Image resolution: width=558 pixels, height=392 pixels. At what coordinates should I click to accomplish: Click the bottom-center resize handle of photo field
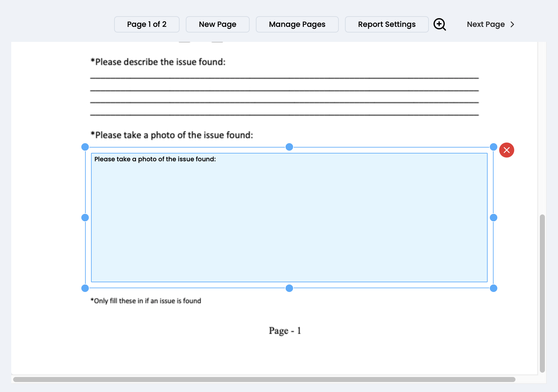pos(289,288)
